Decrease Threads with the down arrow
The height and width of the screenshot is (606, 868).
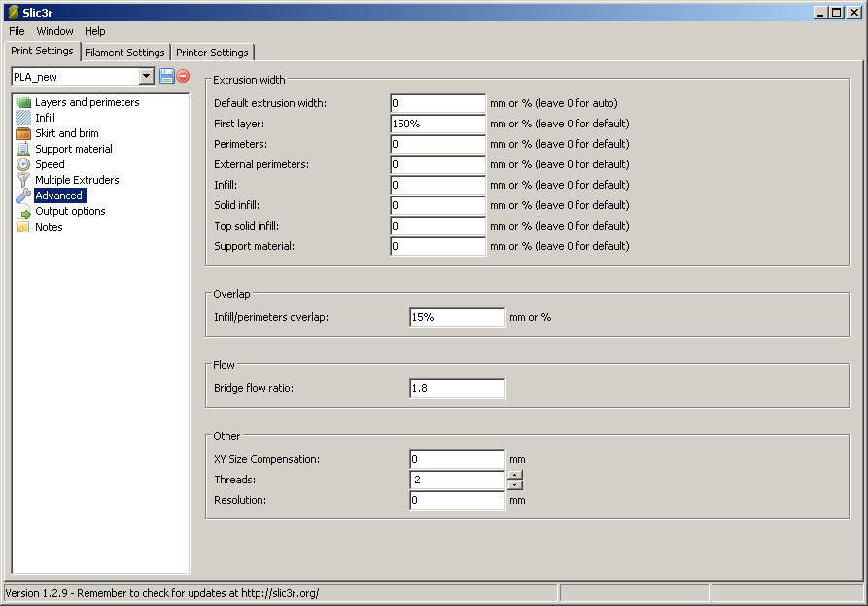coord(515,484)
